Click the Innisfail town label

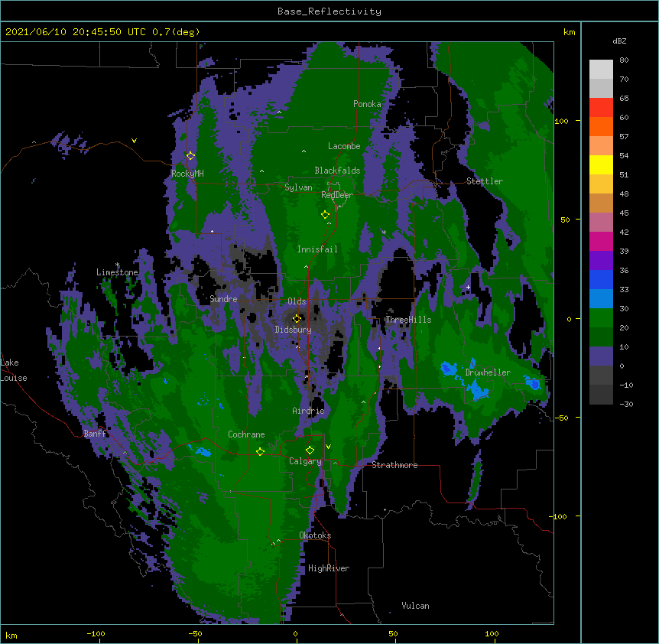pos(317,249)
